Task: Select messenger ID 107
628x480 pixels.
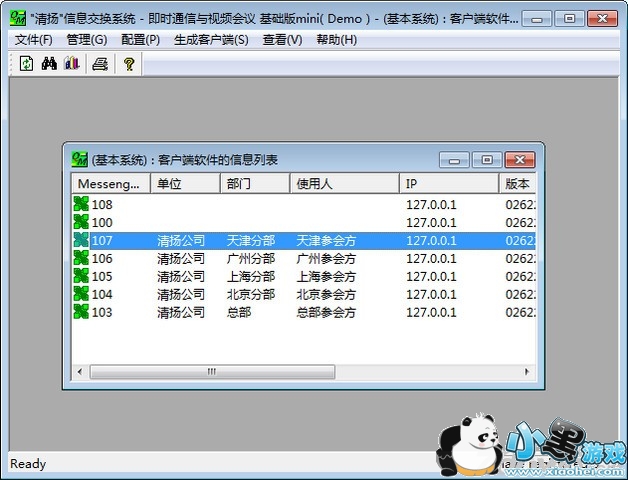Action: click(x=102, y=240)
